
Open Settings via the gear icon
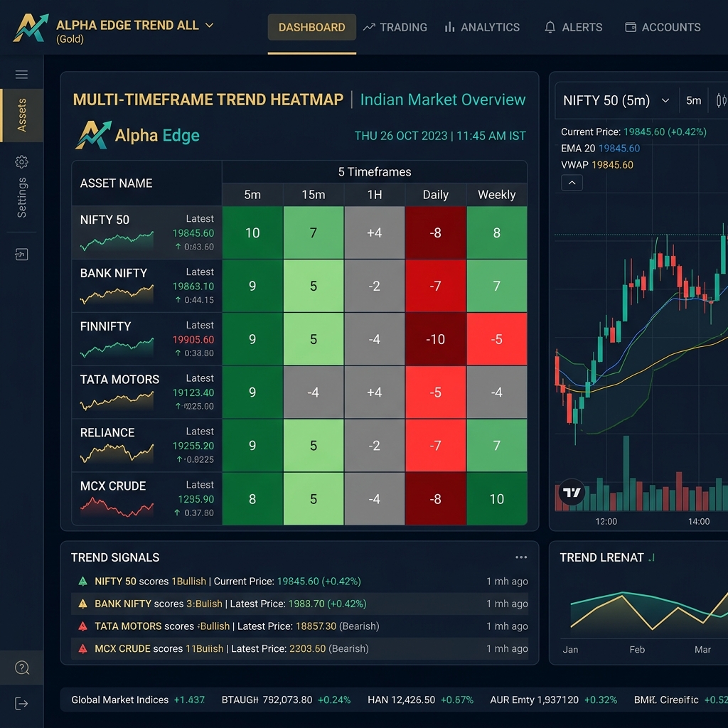click(21, 161)
